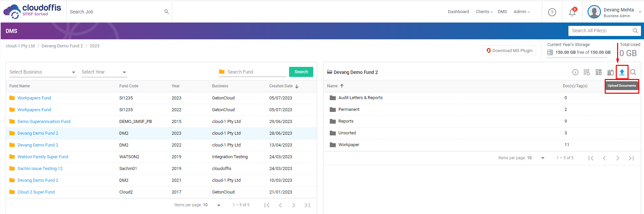The height and width of the screenshot is (214, 644).
Task: Click the 2023 breadcrumb
Action: point(94,46)
